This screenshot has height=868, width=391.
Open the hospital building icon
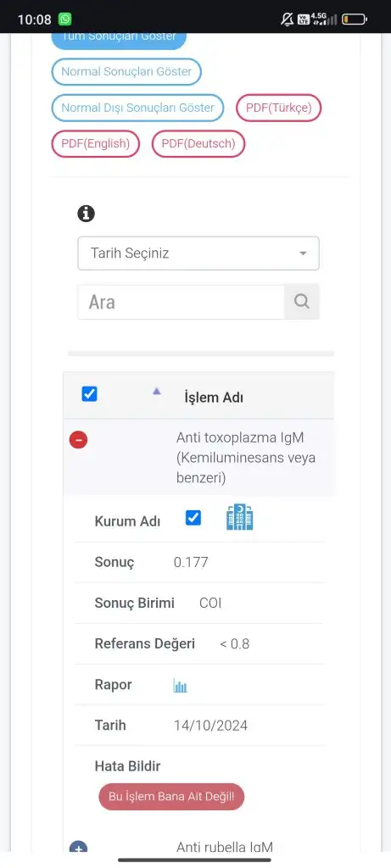(240, 518)
